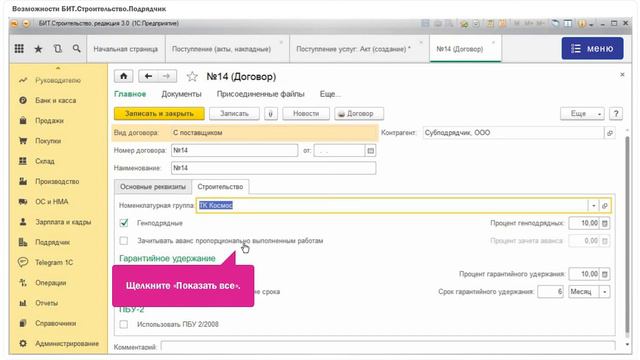Uncheck the Генподрядные checkbox

[x=124, y=223]
